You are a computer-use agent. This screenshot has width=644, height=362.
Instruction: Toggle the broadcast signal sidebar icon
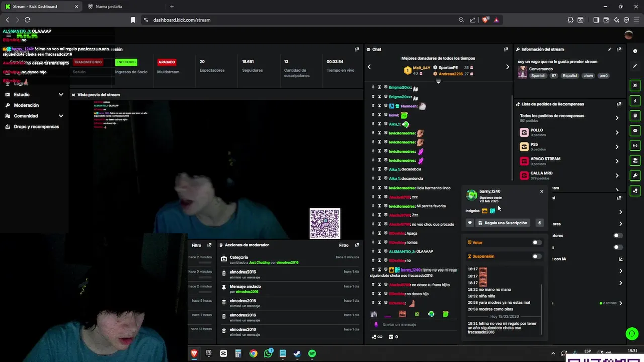[635, 146]
